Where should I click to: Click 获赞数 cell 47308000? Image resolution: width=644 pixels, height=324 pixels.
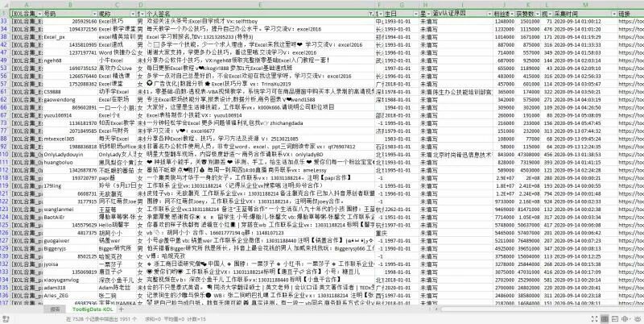528,155
